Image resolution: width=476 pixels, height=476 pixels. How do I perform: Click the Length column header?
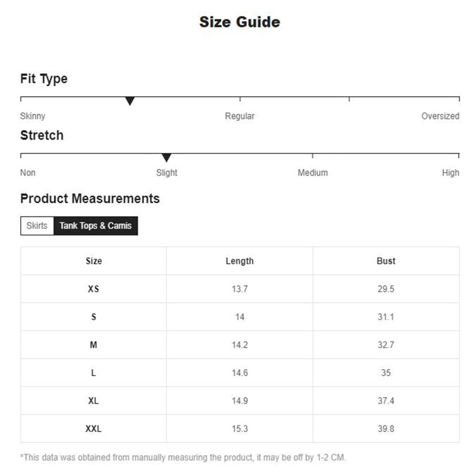tap(239, 261)
